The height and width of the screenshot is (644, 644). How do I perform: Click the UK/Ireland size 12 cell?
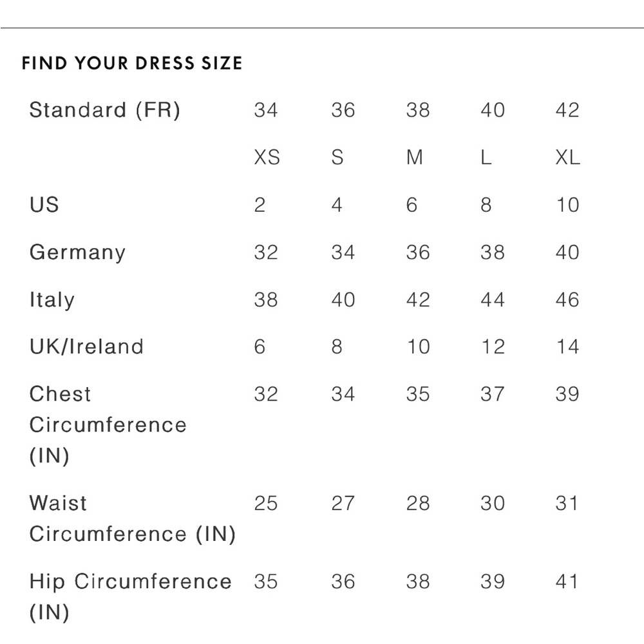tap(493, 346)
